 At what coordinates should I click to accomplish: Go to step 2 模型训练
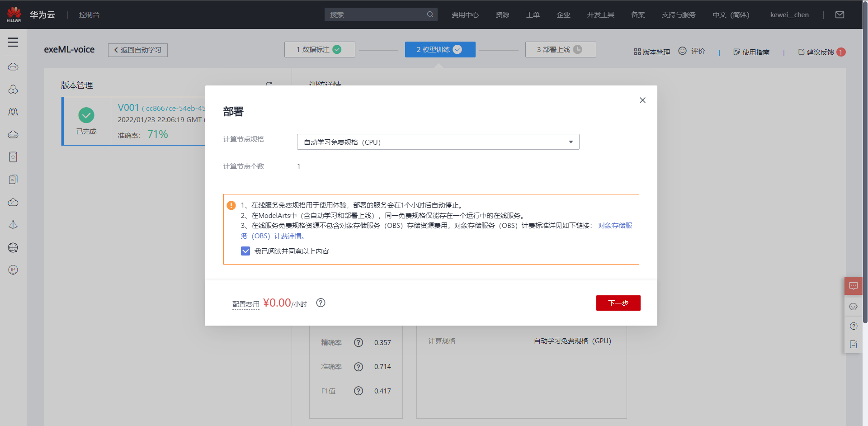coord(440,49)
